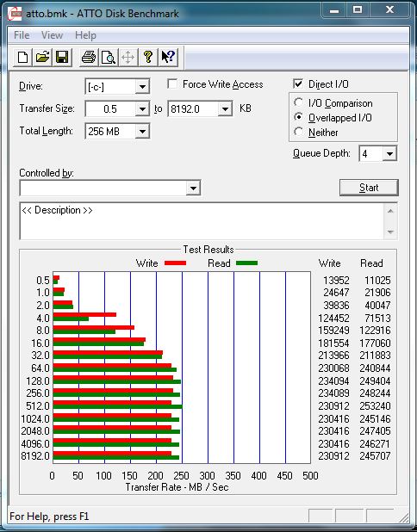Select the Neither radio option
Screen dimensions: 417x532
pyautogui.click(x=298, y=132)
